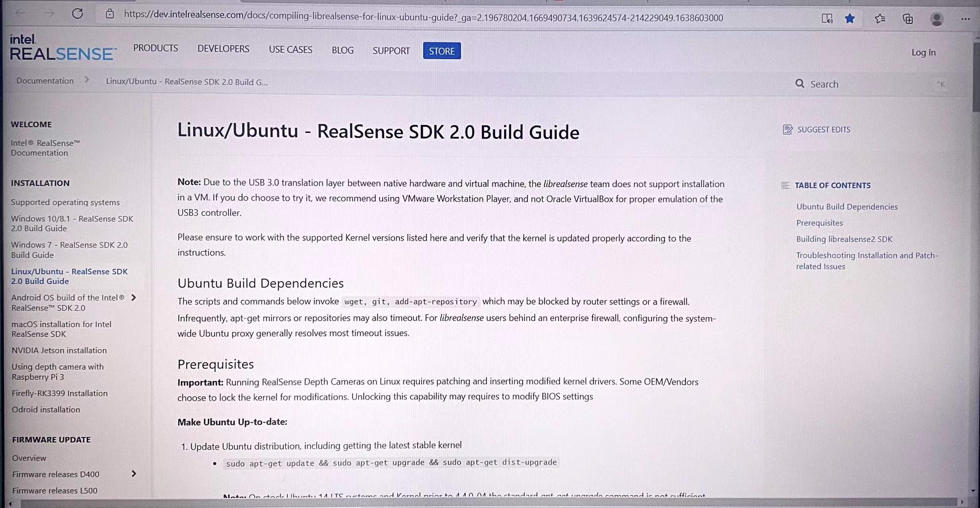Open the Use Cases menu
The width and height of the screenshot is (980, 508).
coord(290,49)
